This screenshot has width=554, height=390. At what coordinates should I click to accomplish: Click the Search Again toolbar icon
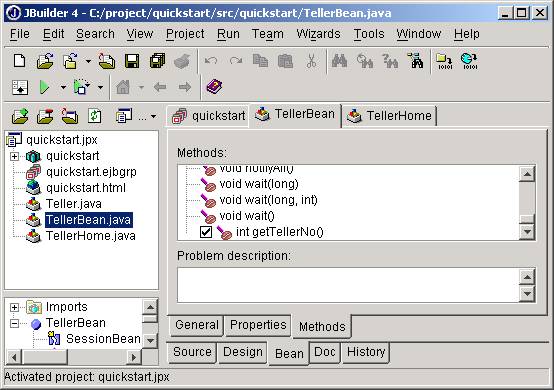365,61
